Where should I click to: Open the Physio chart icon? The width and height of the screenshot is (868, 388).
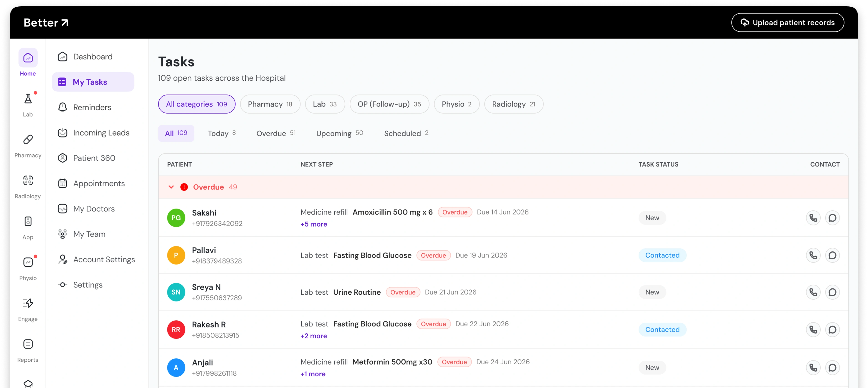pos(28,262)
